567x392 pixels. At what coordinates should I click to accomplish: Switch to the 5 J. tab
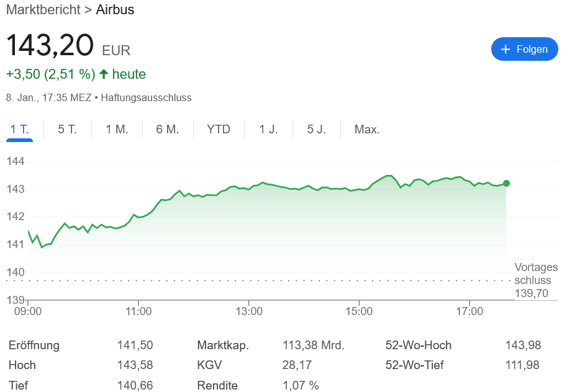coord(316,129)
